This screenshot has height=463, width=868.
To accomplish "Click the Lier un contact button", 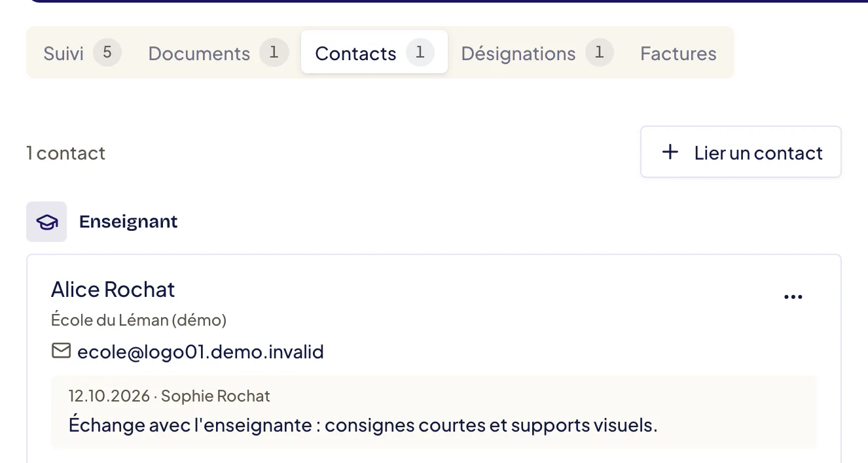I will point(741,152).
